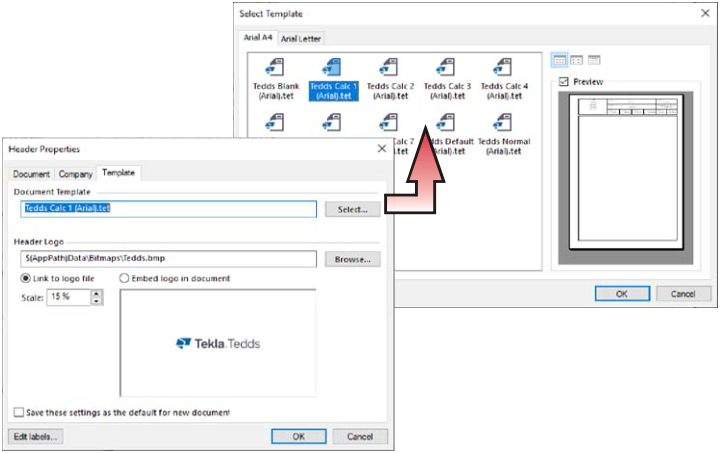Confirm Header Properties with OK

coord(298,436)
